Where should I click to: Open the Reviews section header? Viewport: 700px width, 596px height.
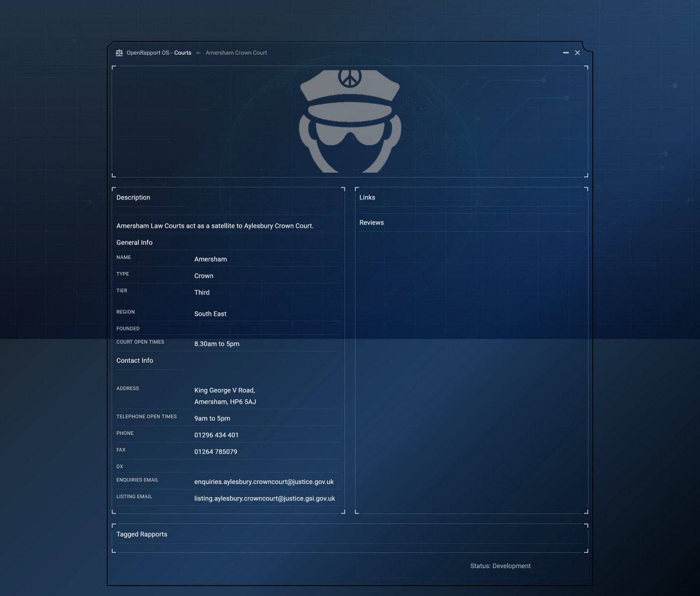tap(372, 222)
